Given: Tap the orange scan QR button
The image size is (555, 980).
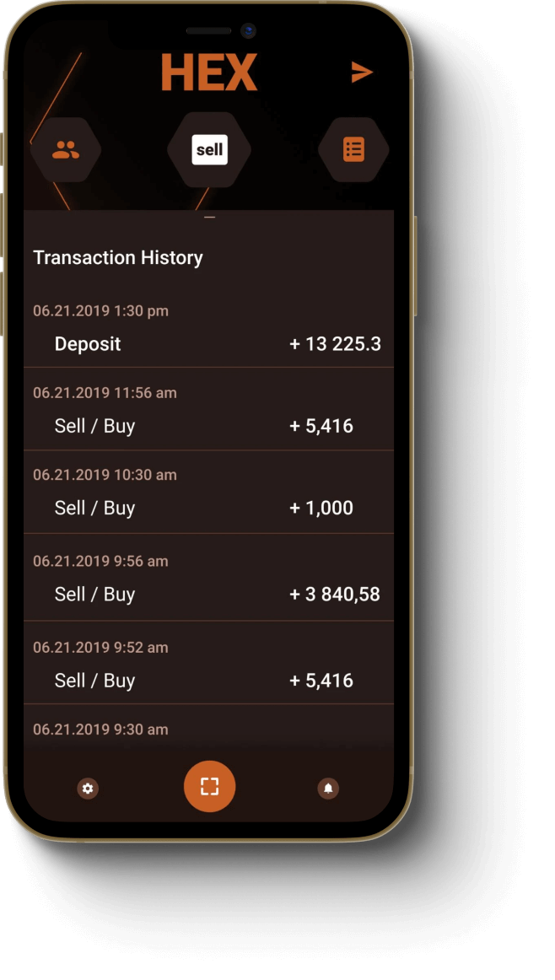Looking at the screenshot, I should 209,786.
